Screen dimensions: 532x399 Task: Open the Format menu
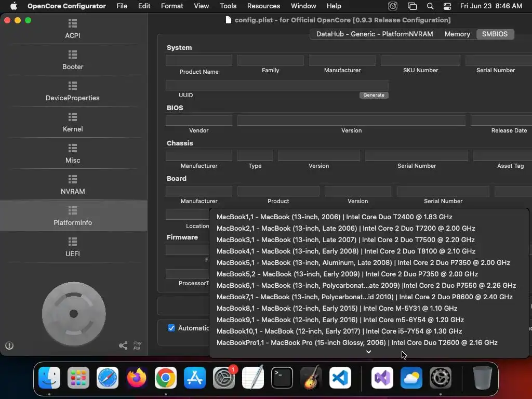(172, 6)
